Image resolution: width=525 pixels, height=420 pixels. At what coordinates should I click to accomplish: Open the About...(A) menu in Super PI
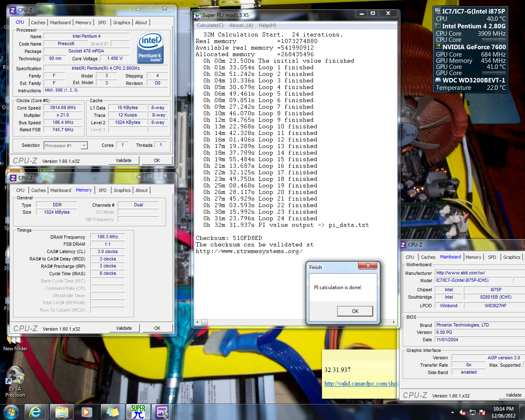[241, 25]
